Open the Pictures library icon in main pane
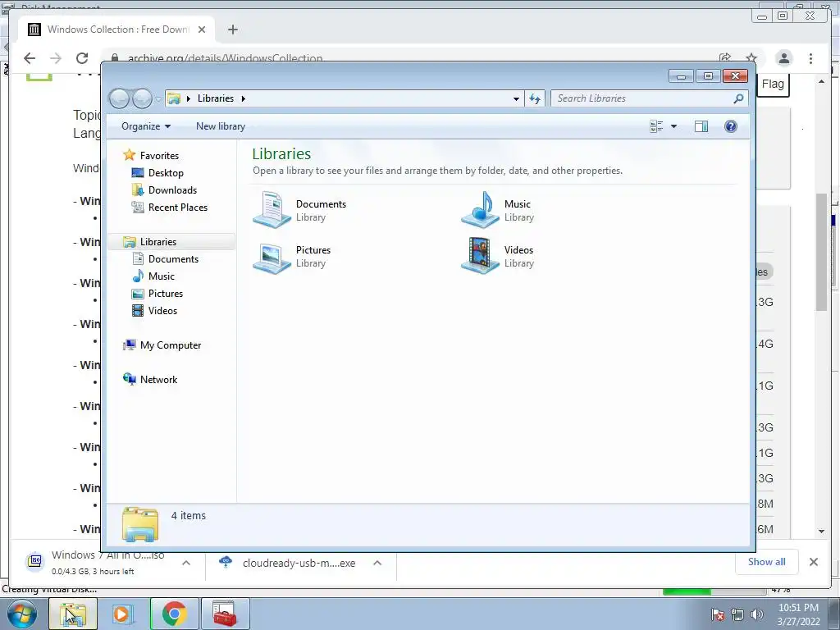Screen dimensions: 840x630 (272, 257)
